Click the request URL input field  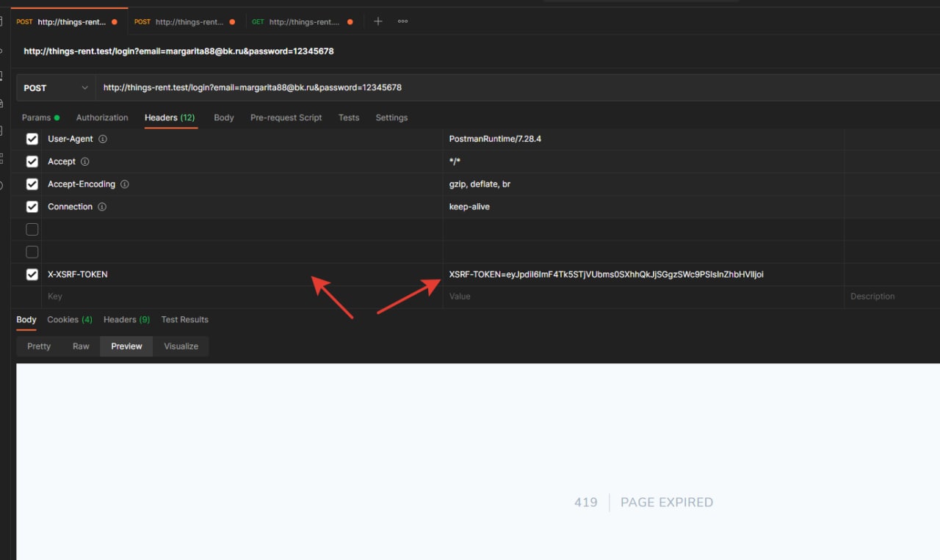coord(518,88)
